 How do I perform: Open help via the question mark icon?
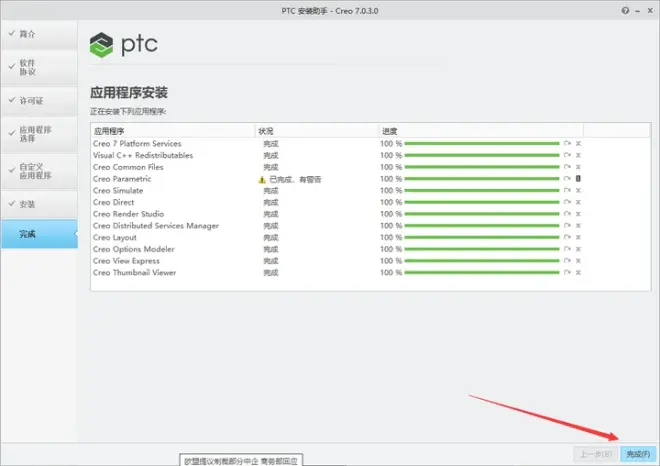pos(625,11)
